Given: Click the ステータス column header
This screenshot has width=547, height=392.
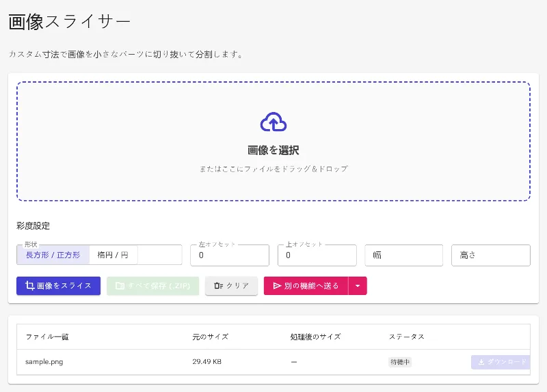Looking at the screenshot, I should click(407, 337).
